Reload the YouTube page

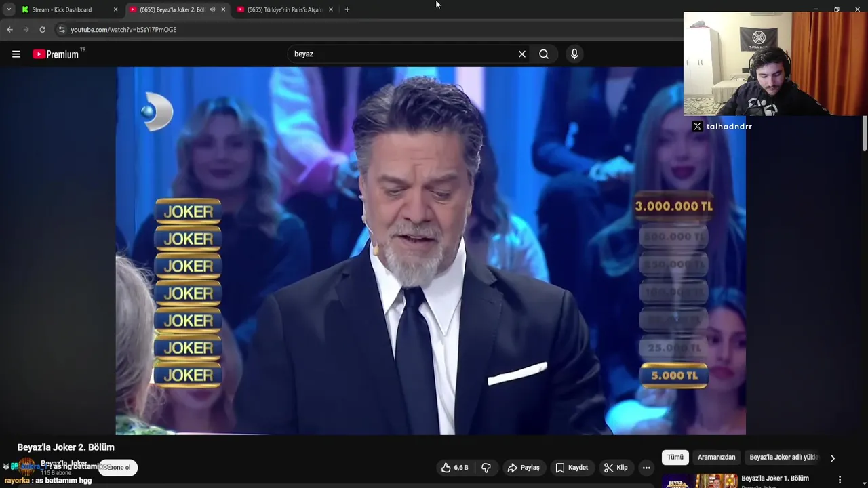tap(42, 30)
